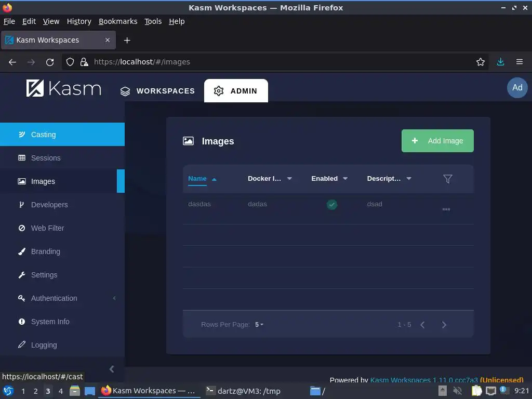Open the History menu
Viewport: 532px width, 399px height.
pos(79,21)
